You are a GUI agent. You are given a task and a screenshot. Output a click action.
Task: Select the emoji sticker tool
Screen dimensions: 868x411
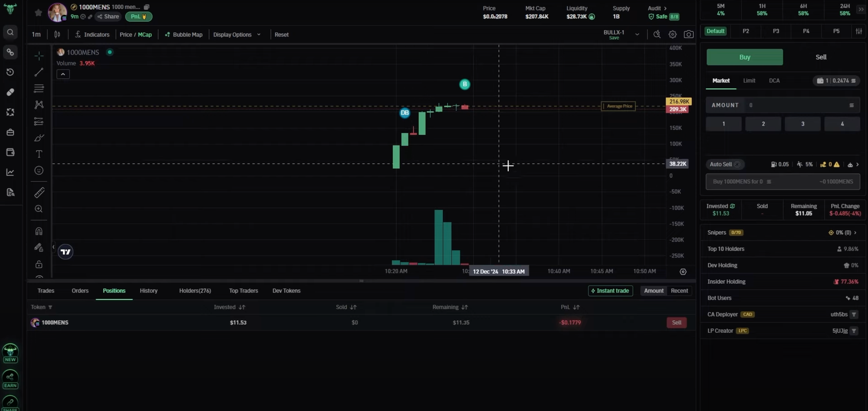[x=39, y=170]
